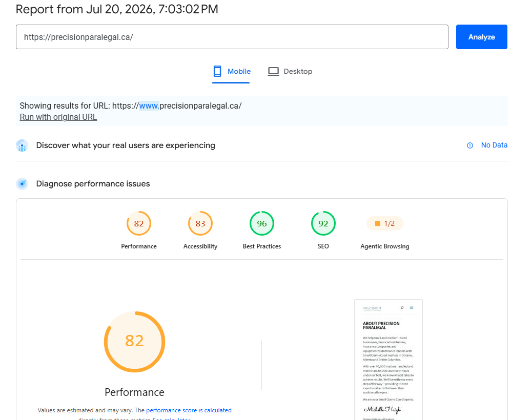
Task: Click the Diagnose performance issues heading
Action: coord(93,184)
